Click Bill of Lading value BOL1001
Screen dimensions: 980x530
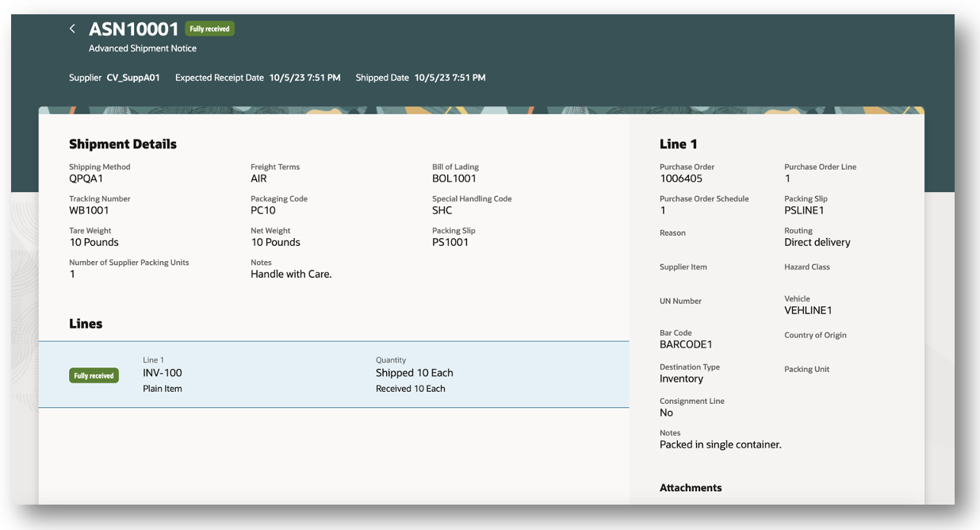pos(454,179)
